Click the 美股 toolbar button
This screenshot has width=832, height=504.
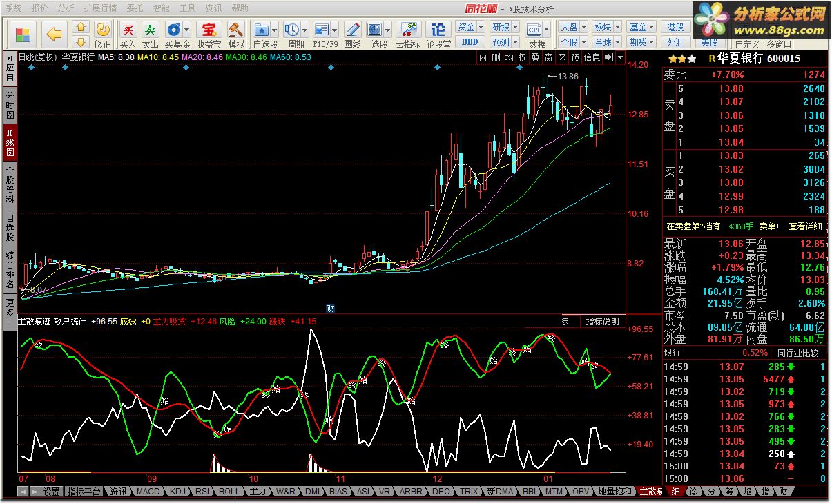click(x=709, y=42)
